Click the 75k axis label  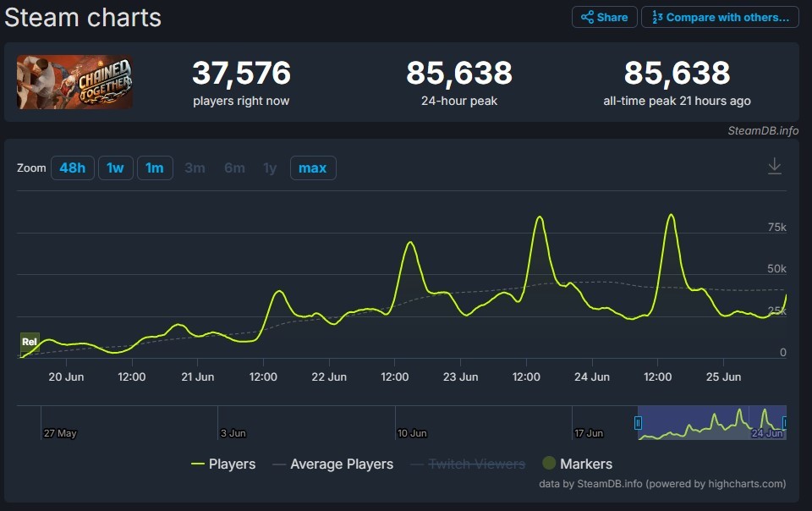tap(776, 228)
